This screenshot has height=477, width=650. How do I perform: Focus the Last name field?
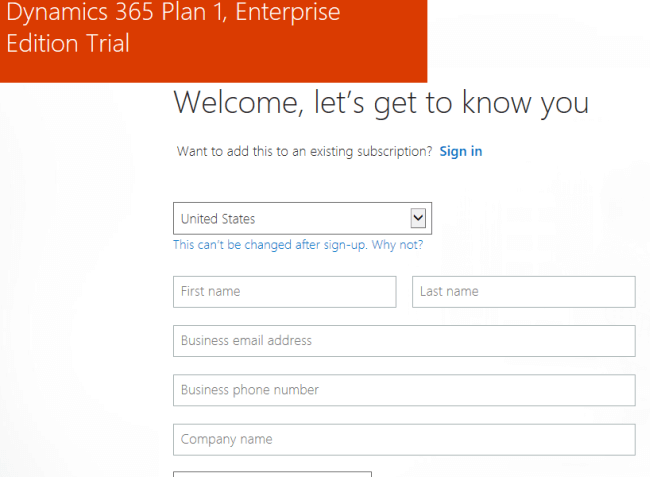pyautogui.click(x=523, y=292)
